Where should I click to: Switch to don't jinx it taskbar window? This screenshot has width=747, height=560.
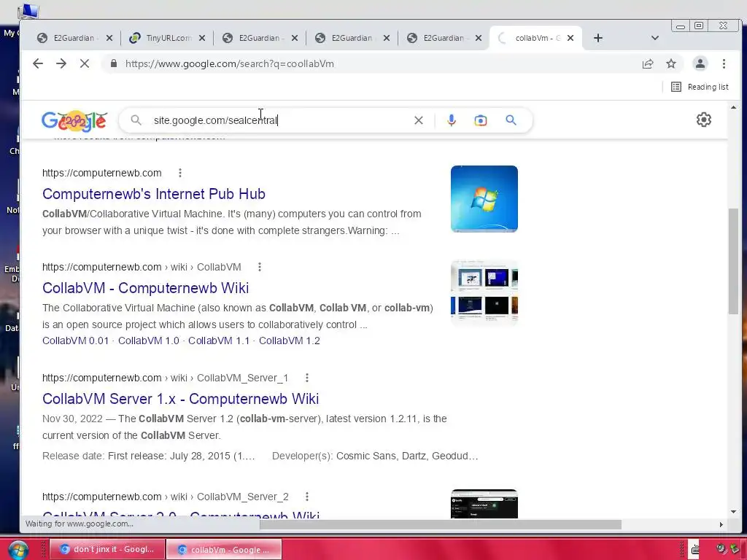point(108,549)
